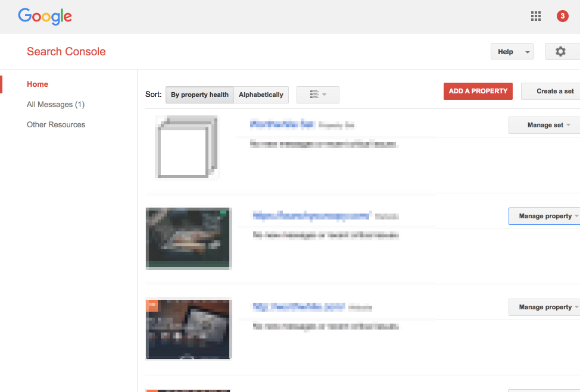580x392 pixels.
Task: Open the second property's blurred URL link
Action: coord(312,216)
